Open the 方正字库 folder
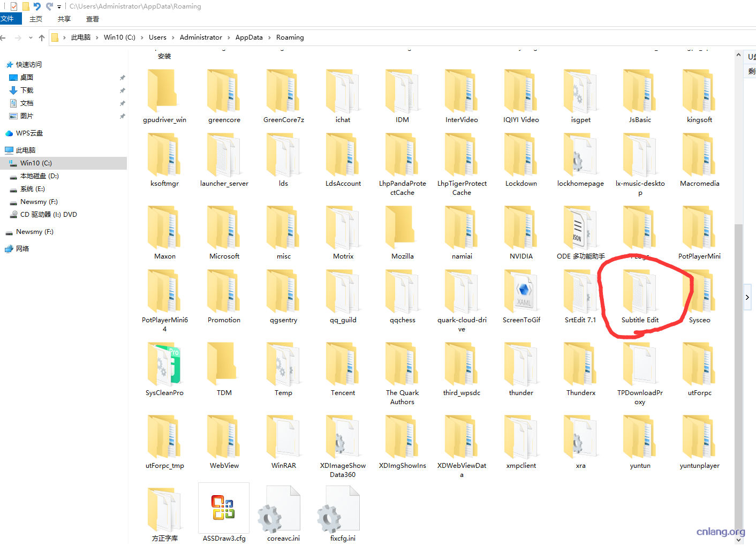Screen dimensions: 756x546 click(x=164, y=514)
